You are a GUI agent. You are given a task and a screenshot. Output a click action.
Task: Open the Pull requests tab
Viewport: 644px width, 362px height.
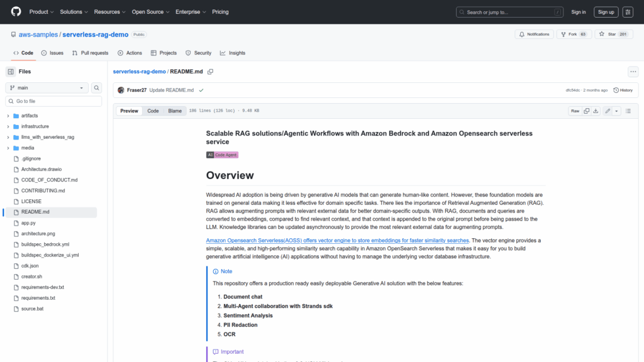coord(90,53)
